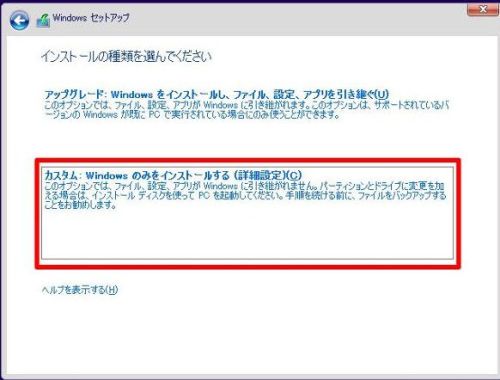Open ヘルプを表示する(H) link
The height and width of the screenshot is (380, 500).
pyautogui.click(x=80, y=290)
